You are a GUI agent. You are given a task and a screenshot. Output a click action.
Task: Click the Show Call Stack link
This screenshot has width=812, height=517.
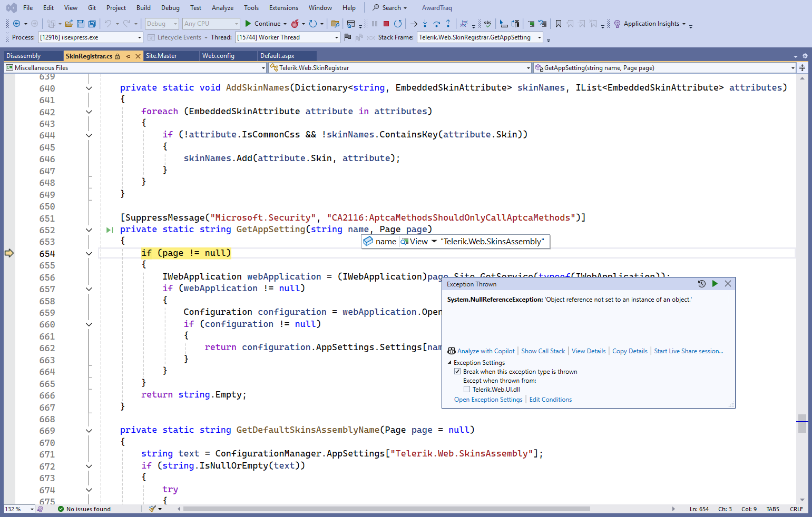tap(543, 351)
